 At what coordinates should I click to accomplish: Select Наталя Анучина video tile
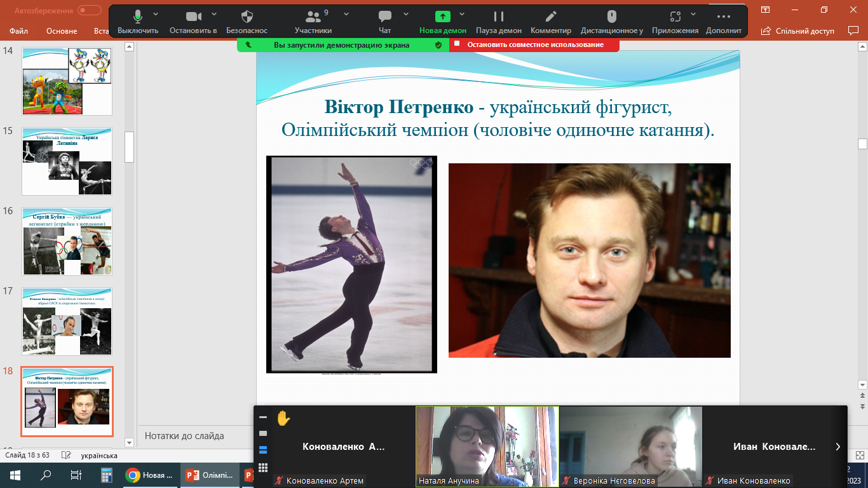click(x=487, y=447)
